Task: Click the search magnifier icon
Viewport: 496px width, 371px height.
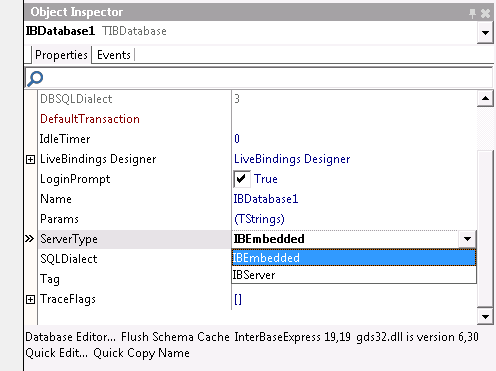Action: point(35,79)
